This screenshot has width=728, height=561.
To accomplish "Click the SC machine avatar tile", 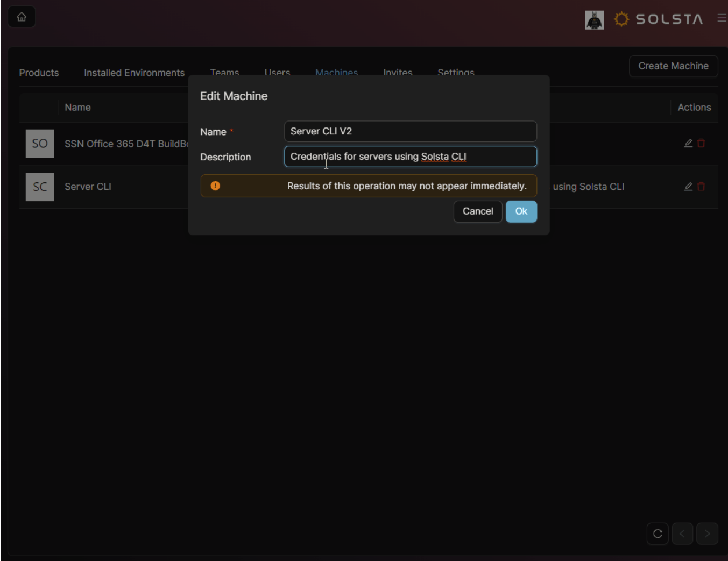I will (40, 187).
